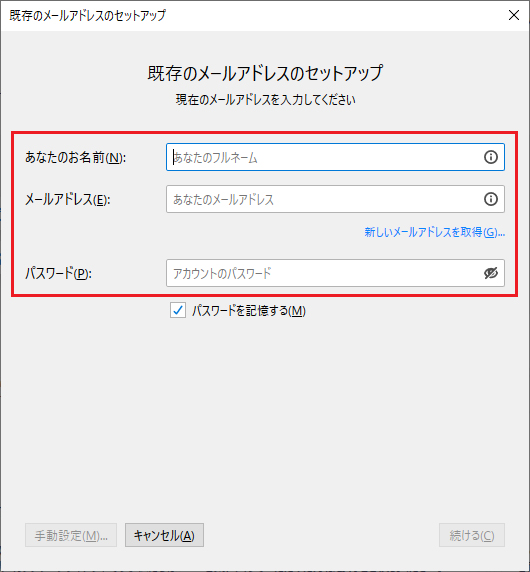The height and width of the screenshot is (572, 530).
Task: Click the info icon in the email address field
Action: coord(491,199)
